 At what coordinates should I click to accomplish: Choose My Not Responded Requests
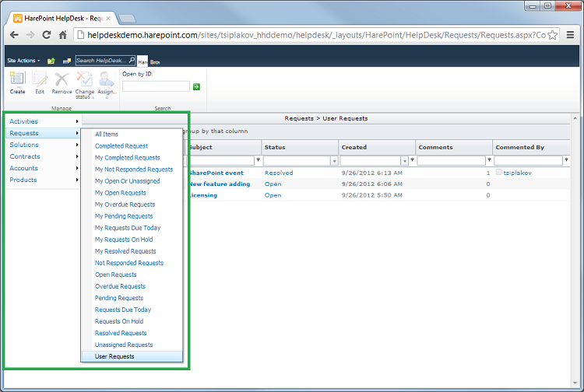click(134, 170)
